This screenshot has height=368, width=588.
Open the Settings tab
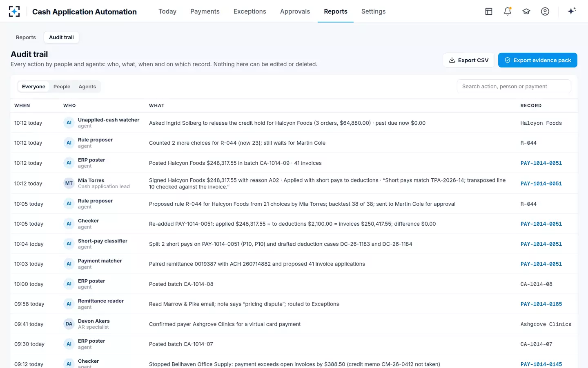373,11
